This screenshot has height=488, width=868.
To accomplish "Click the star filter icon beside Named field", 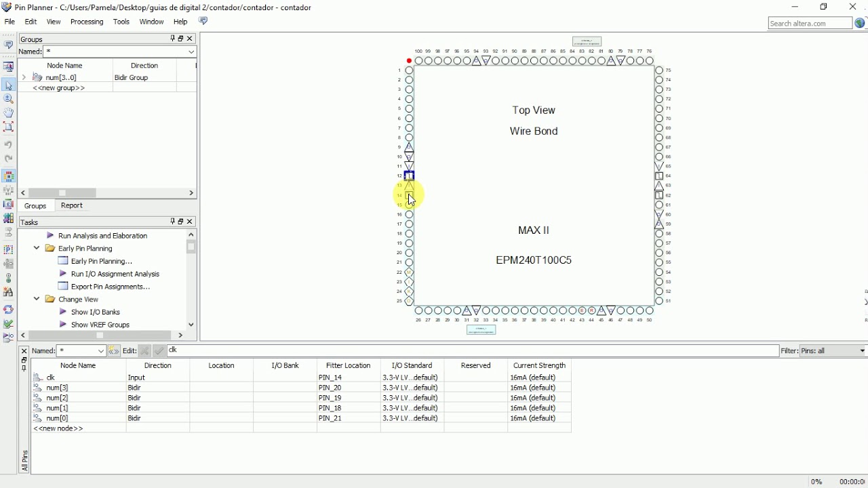I will (113, 351).
